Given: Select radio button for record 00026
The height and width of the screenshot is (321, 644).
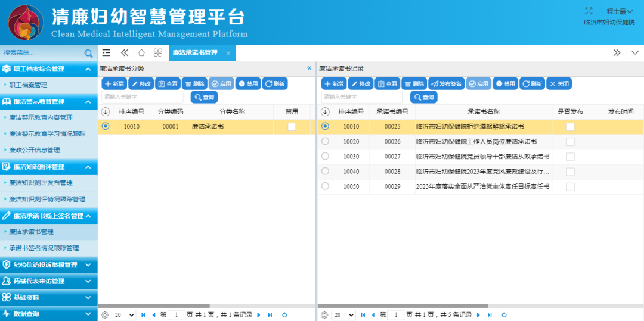Looking at the screenshot, I should coord(326,141).
